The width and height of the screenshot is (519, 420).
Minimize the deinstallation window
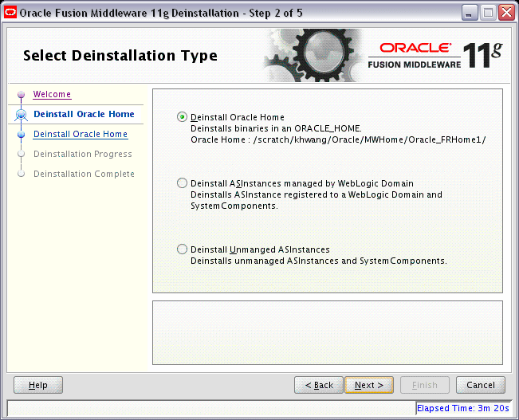tap(470, 13)
